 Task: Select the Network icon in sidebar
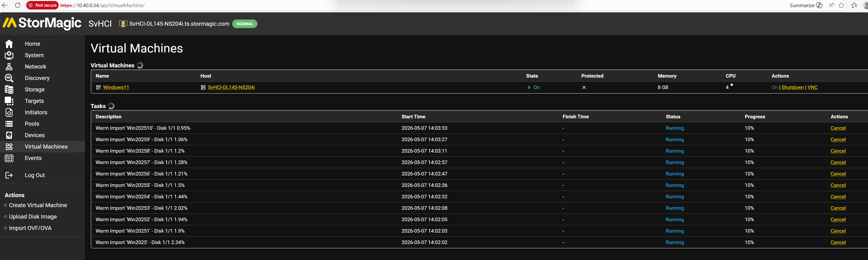(x=9, y=67)
